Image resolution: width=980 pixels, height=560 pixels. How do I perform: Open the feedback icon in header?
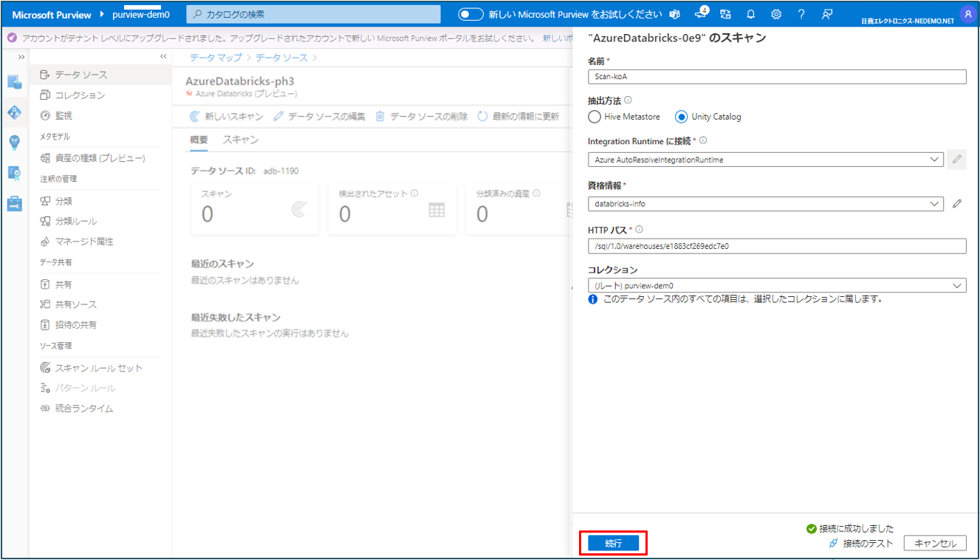(x=827, y=14)
